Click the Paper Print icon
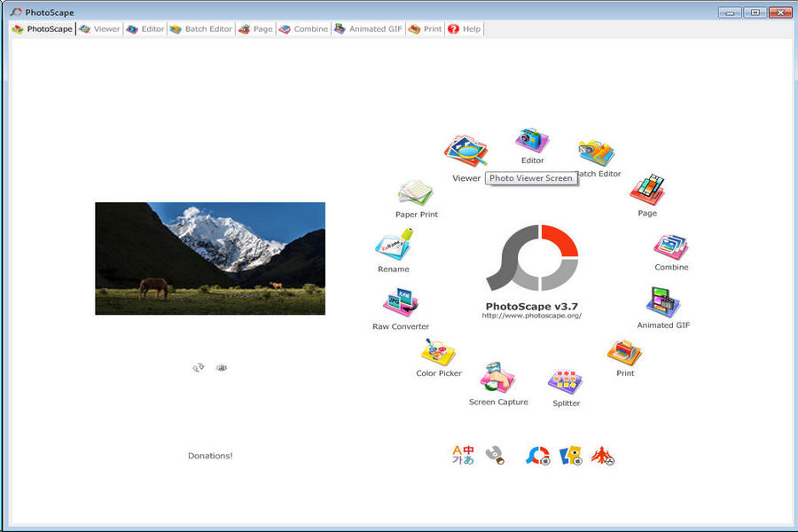The width and height of the screenshot is (798, 532). click(x=415, y=193)
